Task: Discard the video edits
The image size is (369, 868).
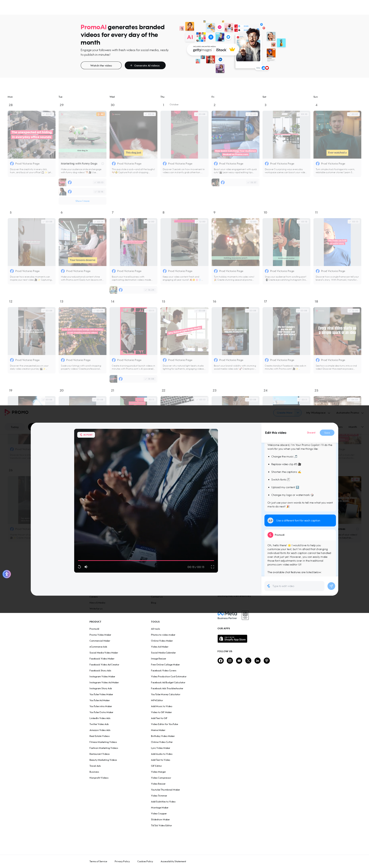Action: [311, 433]
